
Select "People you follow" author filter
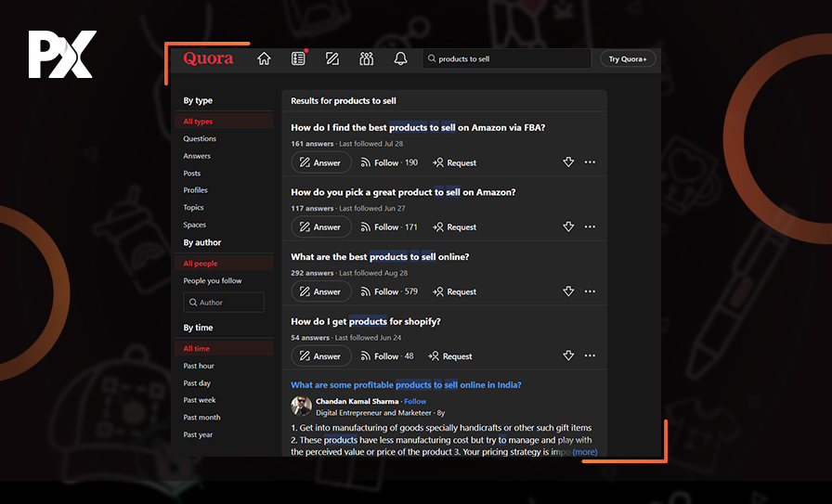(213, 281)
